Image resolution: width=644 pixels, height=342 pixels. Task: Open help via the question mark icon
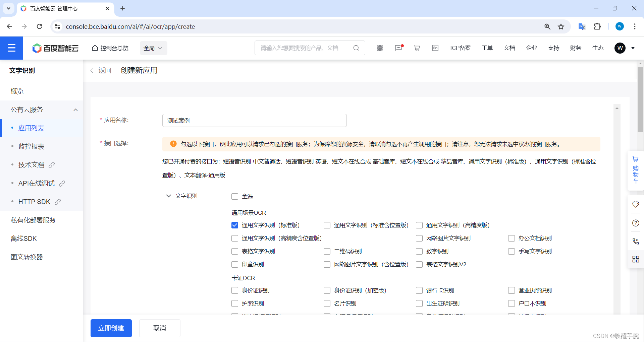pyautogui.click(x=636, y=223)
